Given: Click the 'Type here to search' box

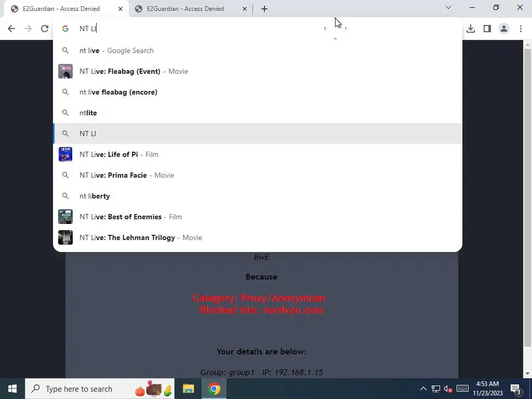Looking at the screenshot, I should (x=100, y=389).
